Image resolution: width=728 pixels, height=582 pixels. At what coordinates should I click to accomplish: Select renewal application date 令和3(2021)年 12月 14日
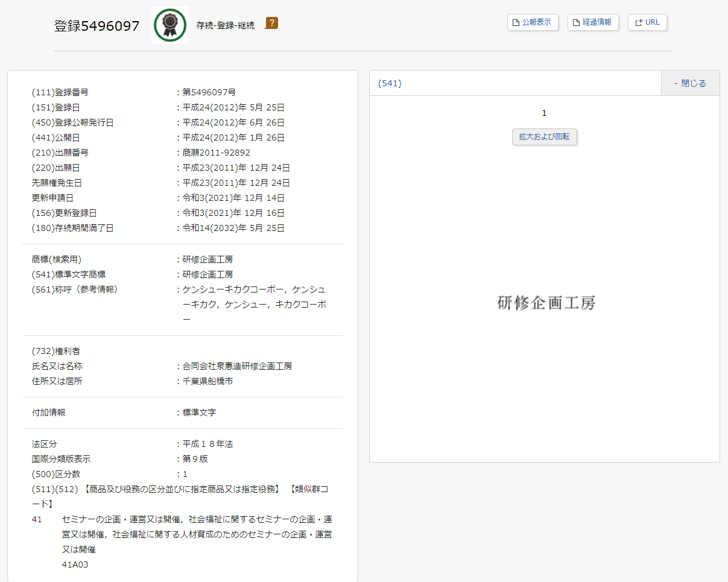pos(233,198)
